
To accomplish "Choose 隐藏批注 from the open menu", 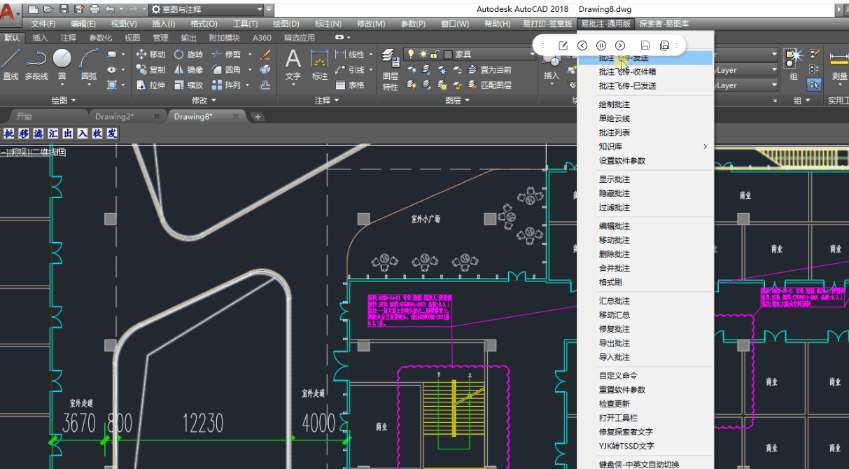I will [614, 193].
